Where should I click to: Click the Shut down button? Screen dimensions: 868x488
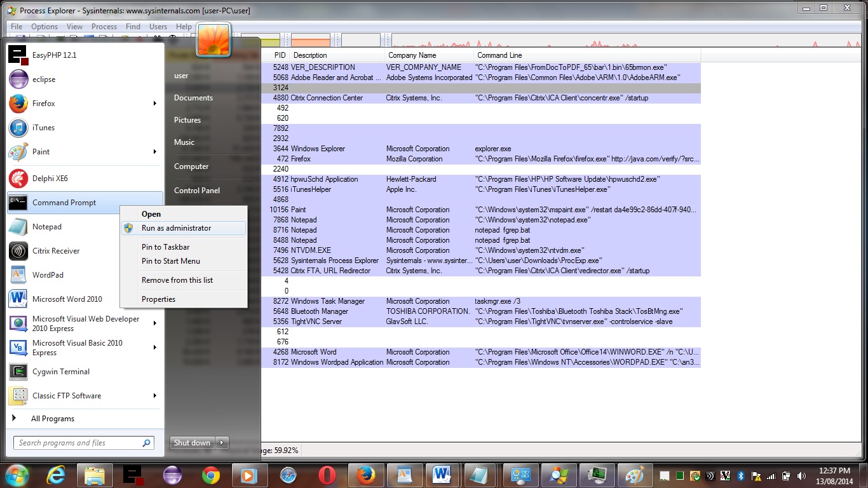click(193, 443)
